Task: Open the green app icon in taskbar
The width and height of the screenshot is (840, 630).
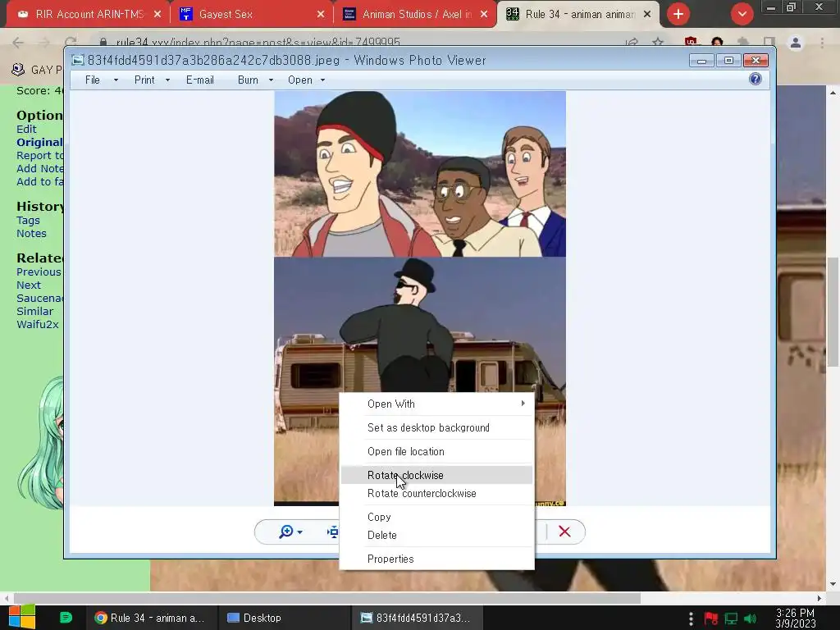Action: tap(66, 618)
